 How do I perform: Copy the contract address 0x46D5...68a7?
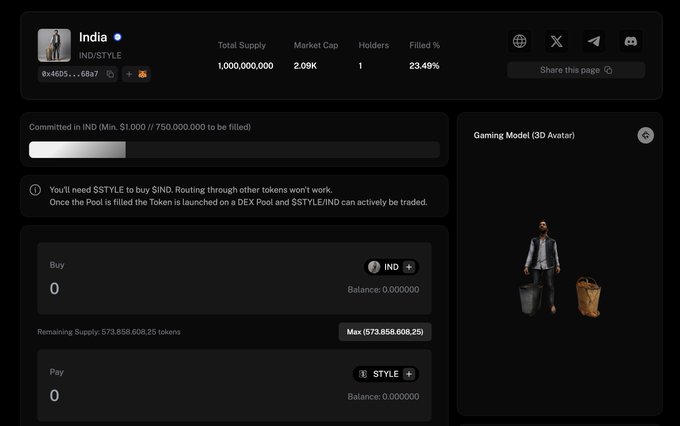pos(110,74)
